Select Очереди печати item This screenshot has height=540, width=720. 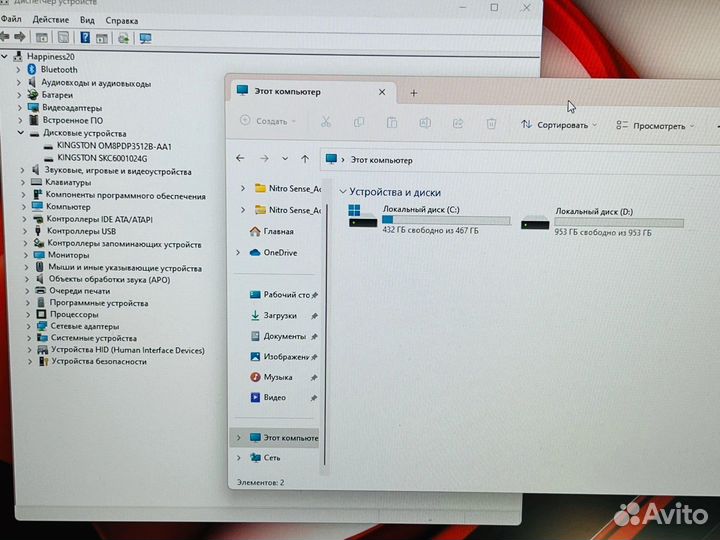point(79,291)
